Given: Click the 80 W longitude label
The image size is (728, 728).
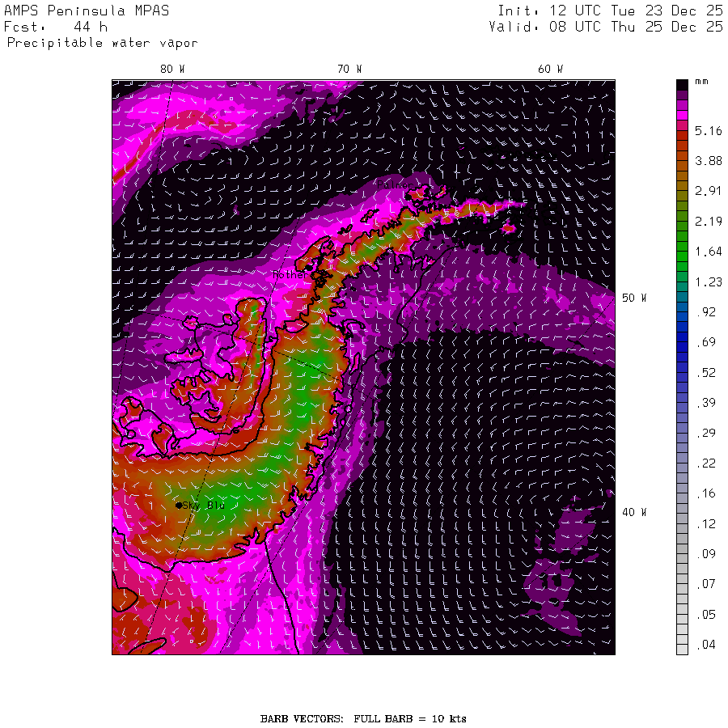Looking at the screenshot, I should pyautogui.click(x=172, y=70).
